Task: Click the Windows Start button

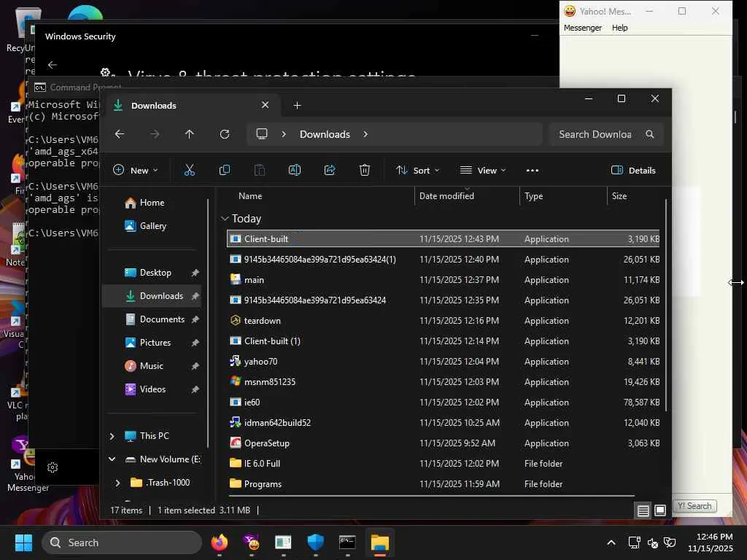Action: click(23, 542)
